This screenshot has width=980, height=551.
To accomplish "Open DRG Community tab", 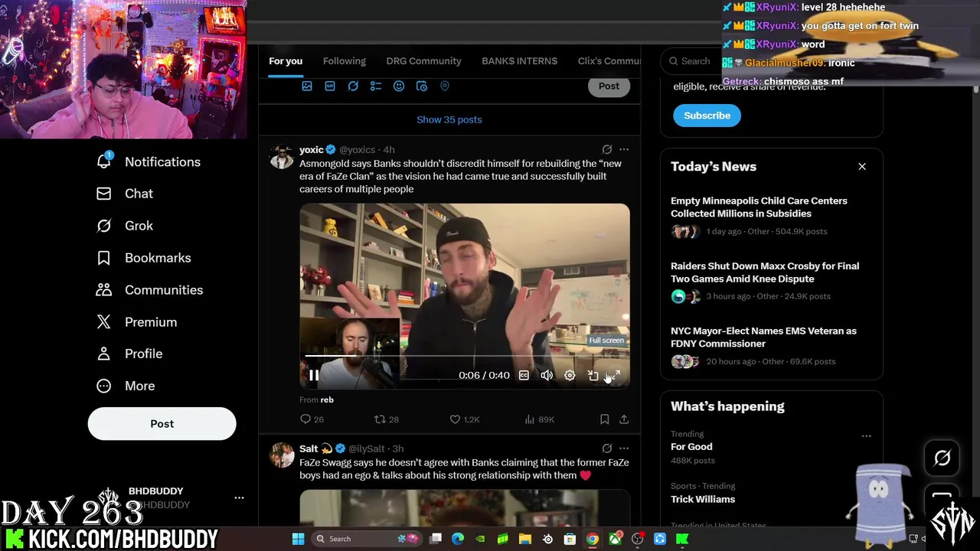I will (423, 61).
